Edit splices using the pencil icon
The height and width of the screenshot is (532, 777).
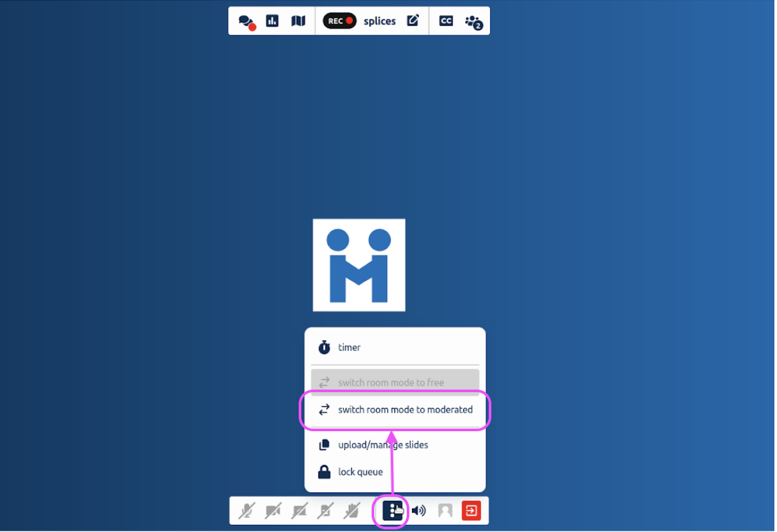[x=413, y=21]
